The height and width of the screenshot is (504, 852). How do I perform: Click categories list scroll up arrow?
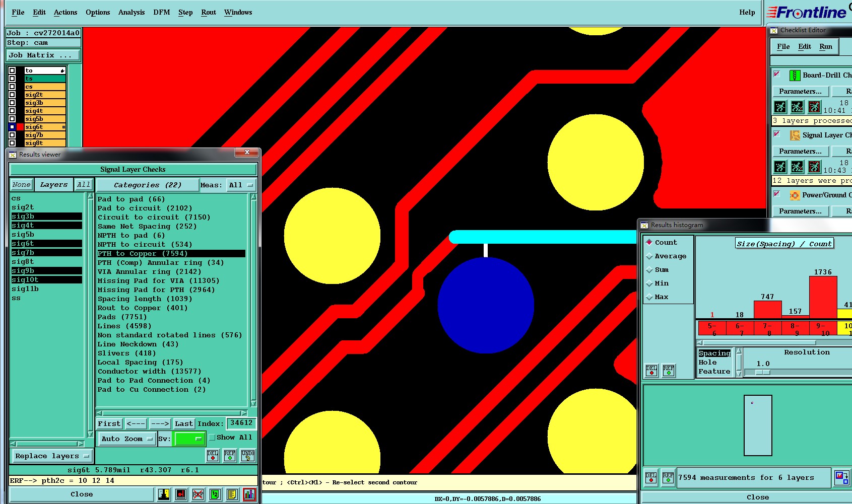point(253,197)
